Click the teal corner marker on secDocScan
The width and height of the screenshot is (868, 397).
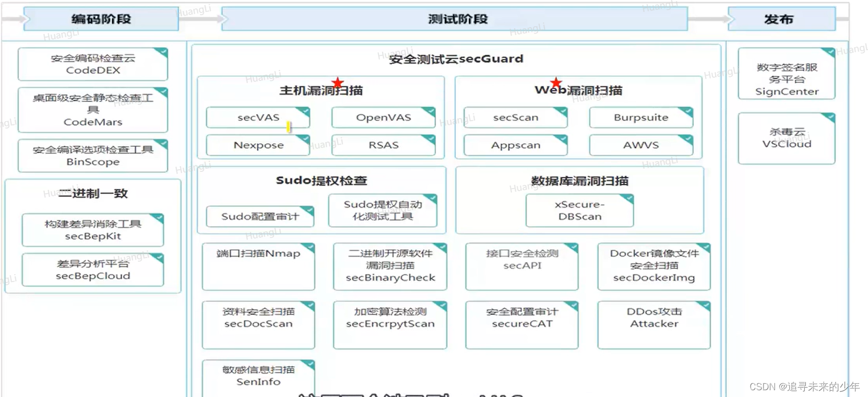point(310,305)
